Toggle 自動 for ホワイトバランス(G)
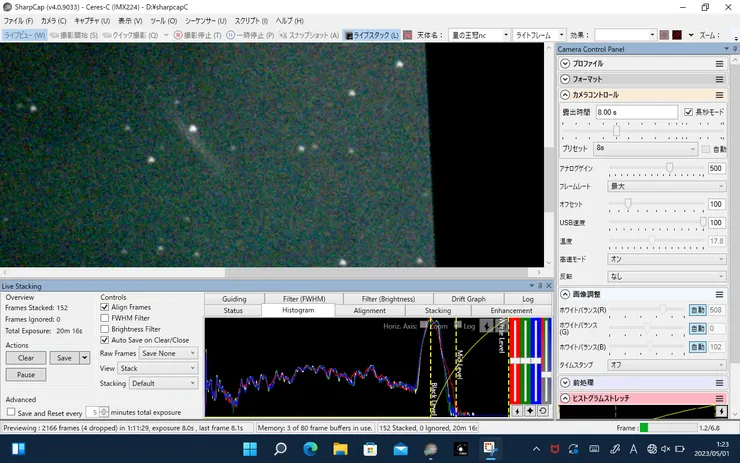The image size is (740, 463). click(698, 328)
